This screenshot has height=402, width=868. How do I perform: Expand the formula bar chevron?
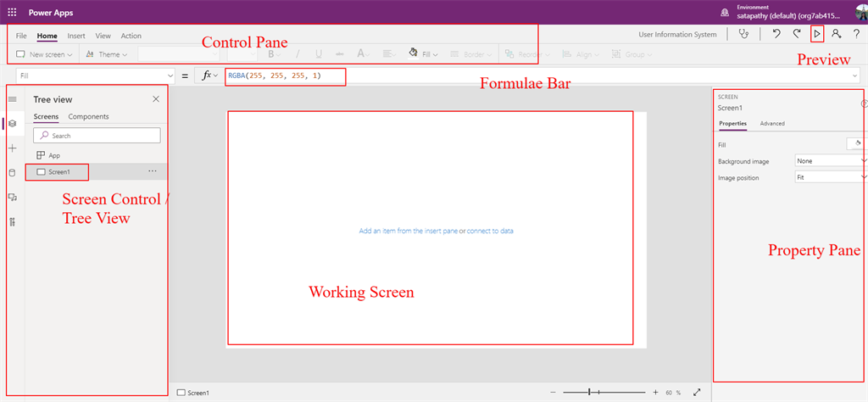click(x=856, y=75)
